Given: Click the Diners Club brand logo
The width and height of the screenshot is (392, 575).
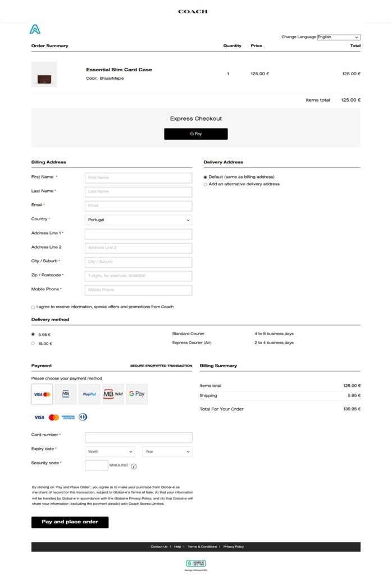Looking at the screenshot, I should click(83, 417).
